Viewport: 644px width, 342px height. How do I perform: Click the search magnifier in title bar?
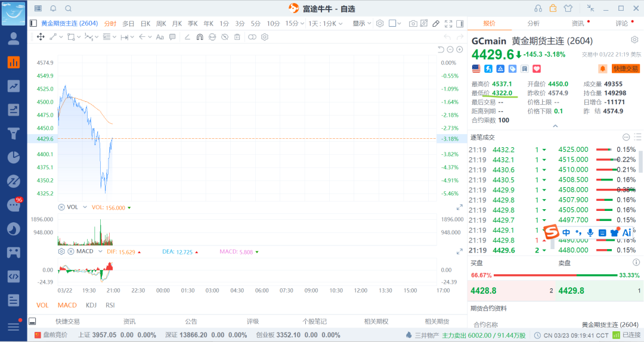[69, 8]
